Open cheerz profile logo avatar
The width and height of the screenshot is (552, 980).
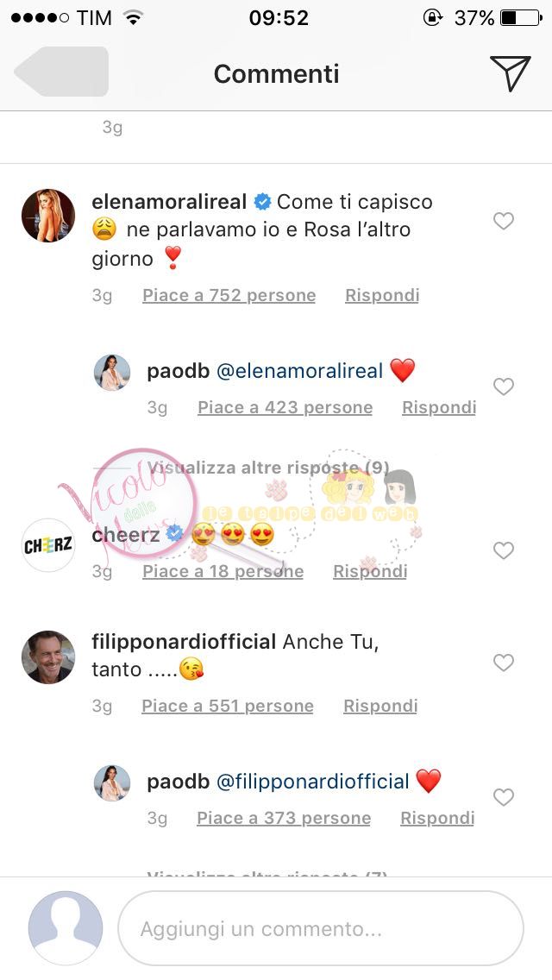tap(48, 545)
